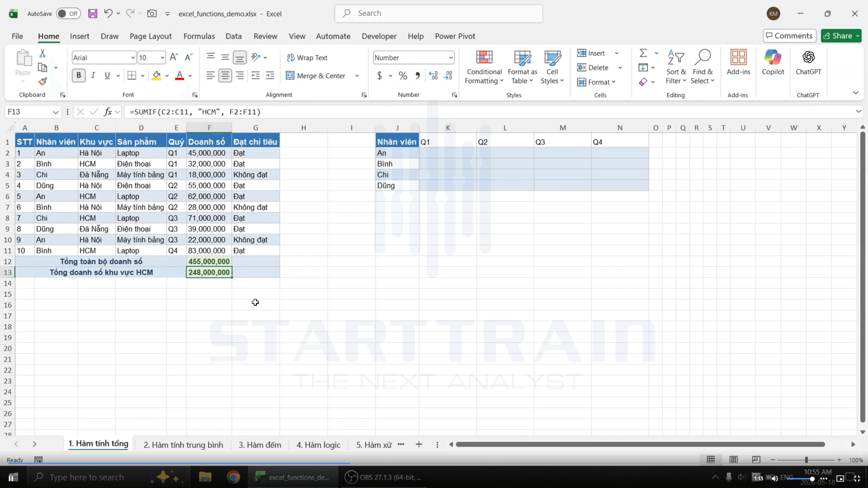Image resolution: width=868 pixels, height=488 pixels.
Task: Toggle center horizontal alignment
Action: coord(225,76)
